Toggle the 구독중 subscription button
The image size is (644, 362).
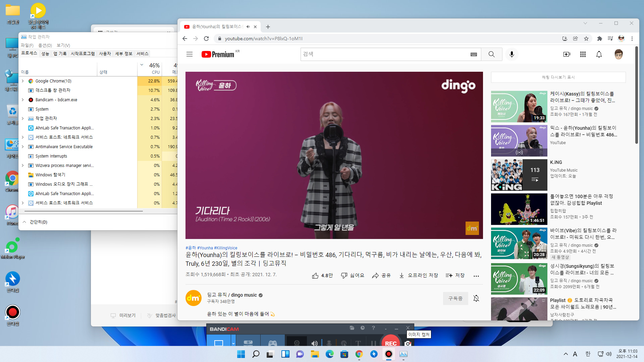[455, 298]
